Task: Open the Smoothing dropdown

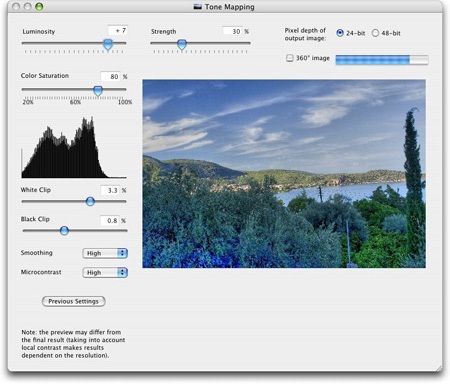Action: pos(105,253)
